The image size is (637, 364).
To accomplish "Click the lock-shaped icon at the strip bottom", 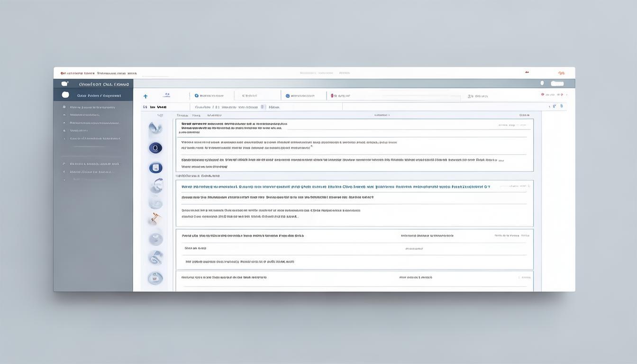I will pos(155,278).
